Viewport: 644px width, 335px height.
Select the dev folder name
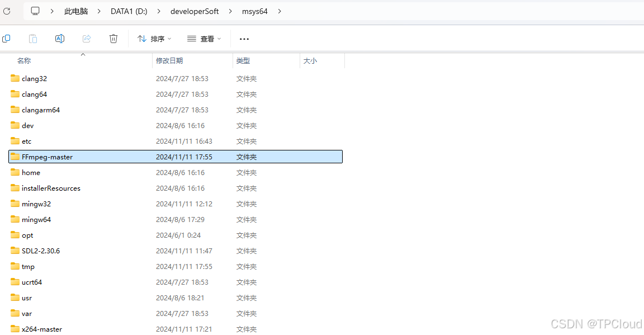click(x=27, y=125)
